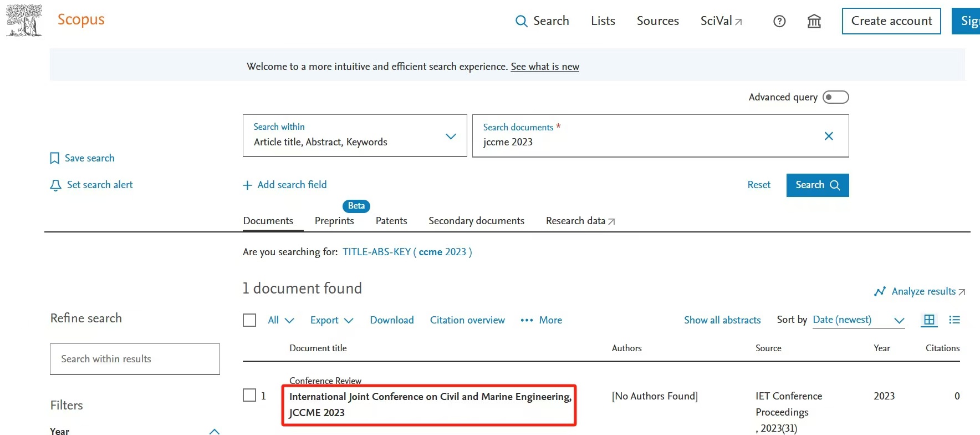Toggle the Advanced query switch
The width and height of the screenshot is (980, 435).
click(x=835, y=98)
